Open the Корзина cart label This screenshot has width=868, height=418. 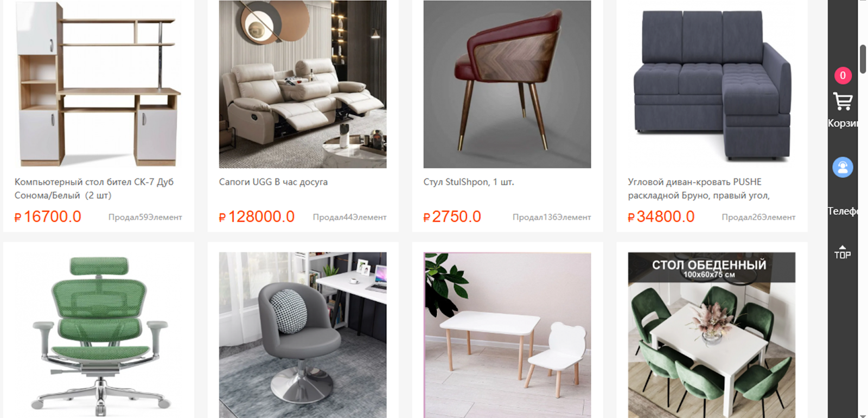(843, 123)
